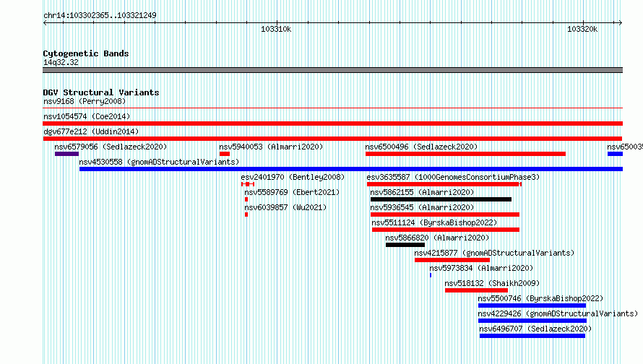Click the chr14:103302365..103321249 coordinate text

click(100, 15)
